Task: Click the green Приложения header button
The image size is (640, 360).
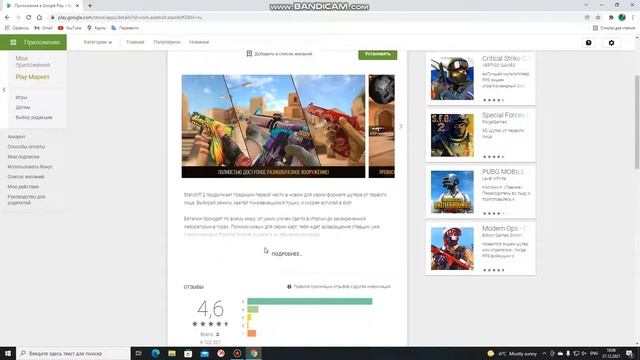Action: coord(33,42)
